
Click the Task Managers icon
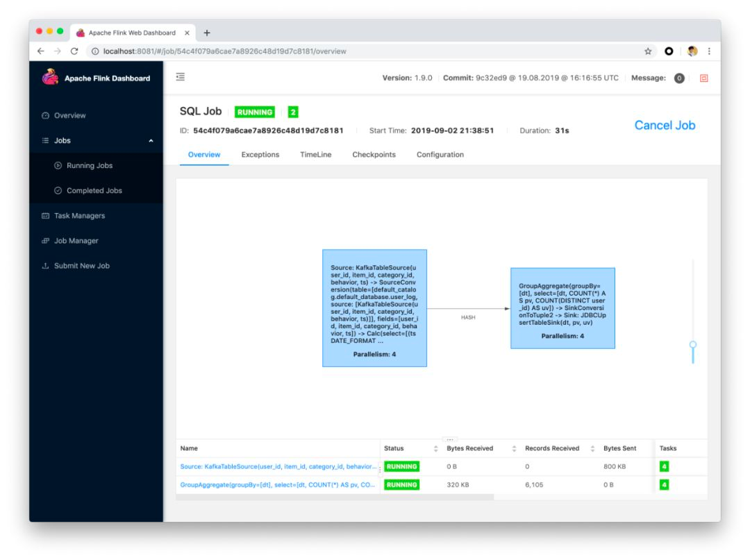click(45, 216)
